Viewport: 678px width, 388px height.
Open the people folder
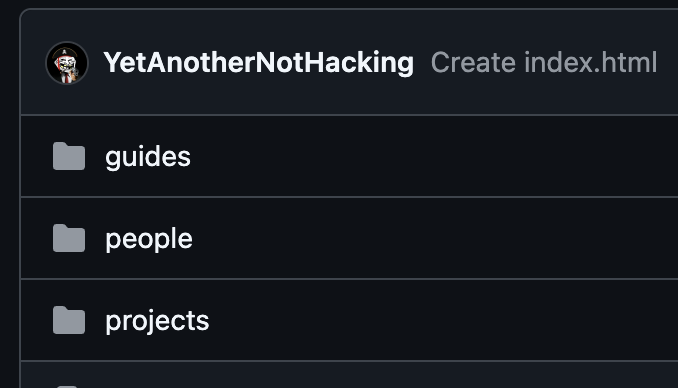(149, 239)
